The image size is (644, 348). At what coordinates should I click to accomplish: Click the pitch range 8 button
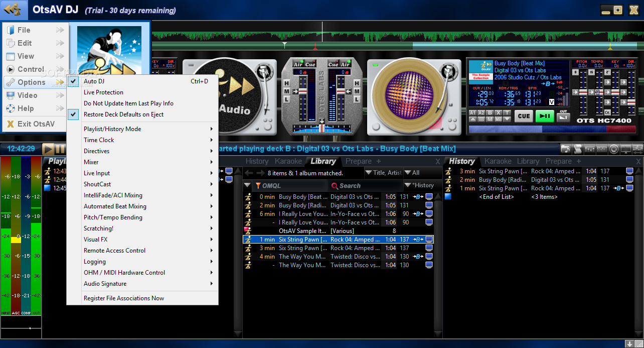click(575, 72)
